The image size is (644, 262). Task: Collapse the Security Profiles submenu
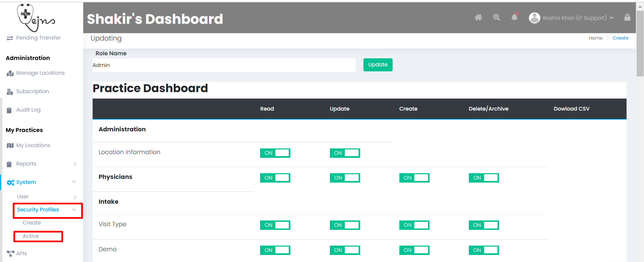(74, 210)
